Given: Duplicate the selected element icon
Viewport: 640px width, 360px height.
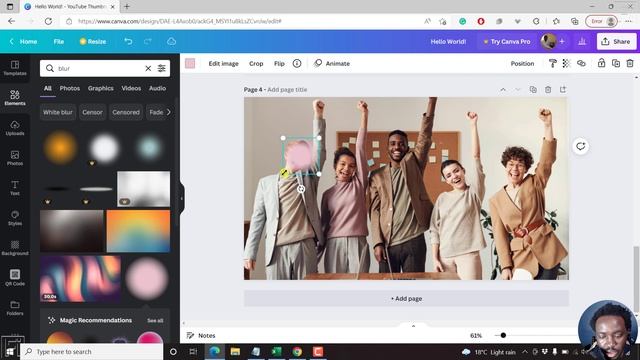Looking at the screenshot, I should point(616,63).
